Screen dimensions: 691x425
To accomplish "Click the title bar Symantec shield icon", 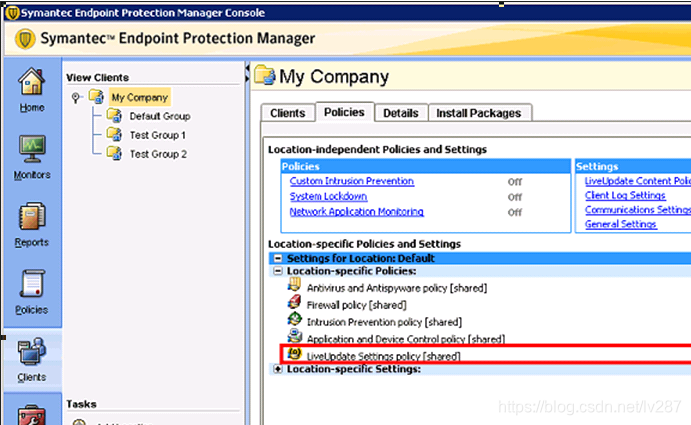I will point(12,13).
